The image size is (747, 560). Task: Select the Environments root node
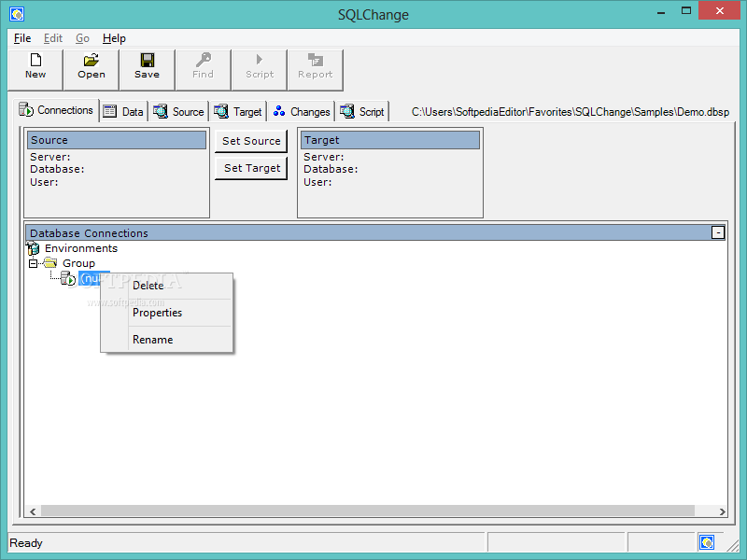[x=81, y=248]
